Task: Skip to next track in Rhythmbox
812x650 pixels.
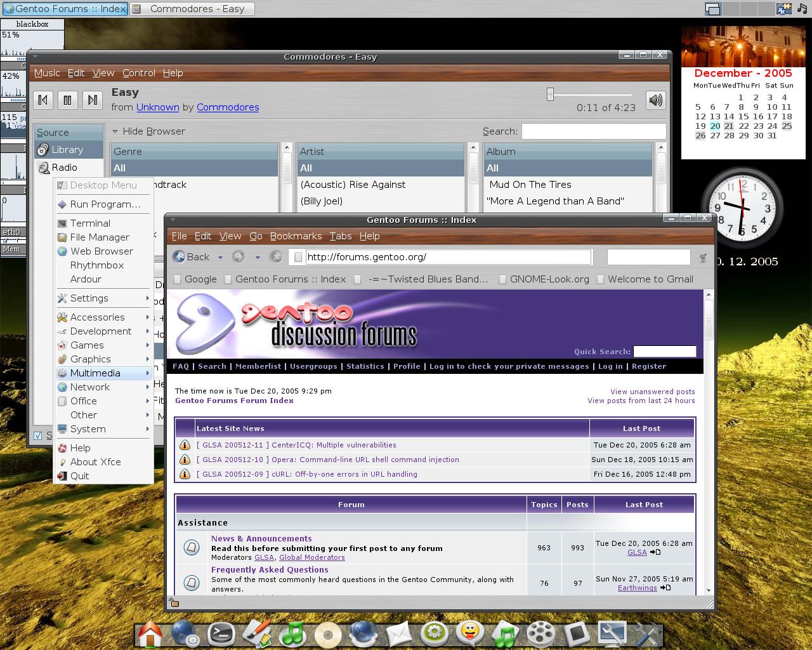Action: (93, 100)
